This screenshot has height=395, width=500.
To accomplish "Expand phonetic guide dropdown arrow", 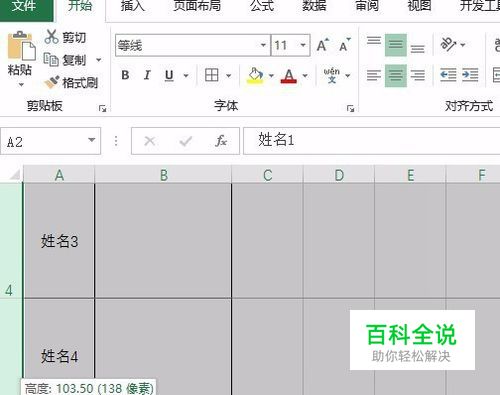I will click(348, 76).
